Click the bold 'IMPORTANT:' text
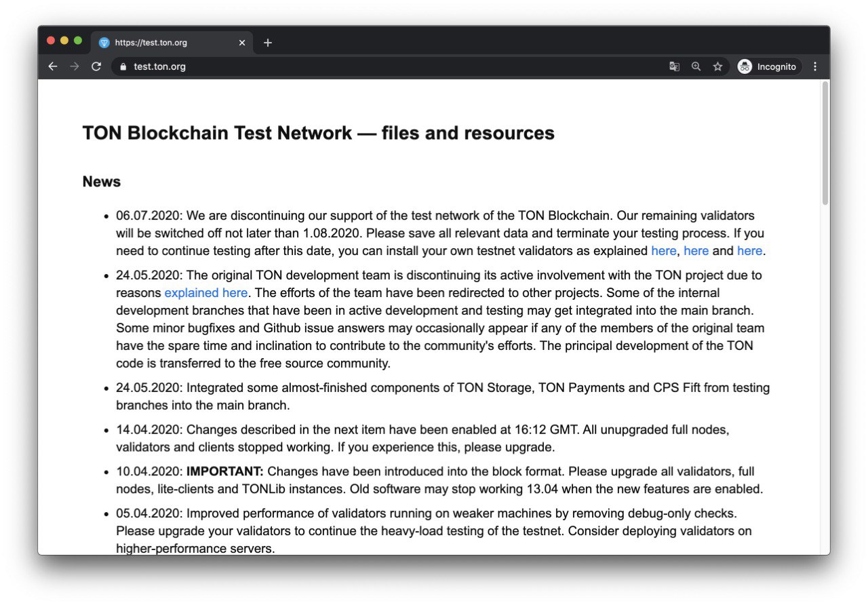 coord(225,471)
